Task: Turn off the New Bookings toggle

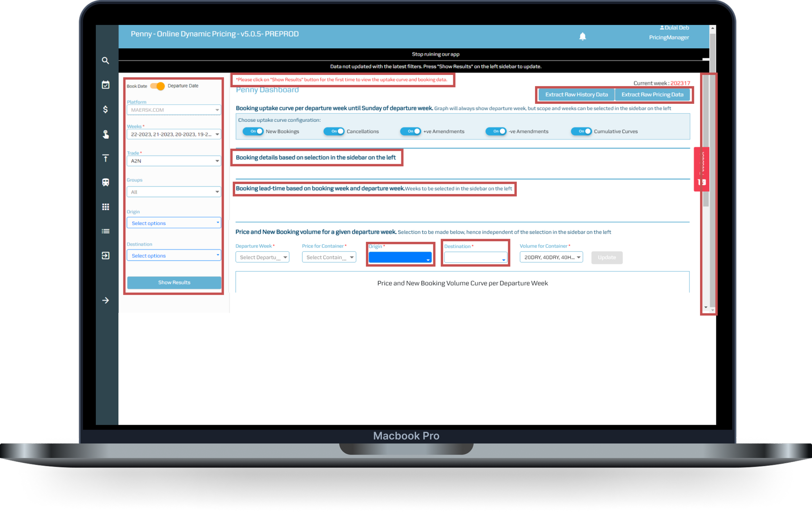Action: pyautogui.click(x=253, y=131)
